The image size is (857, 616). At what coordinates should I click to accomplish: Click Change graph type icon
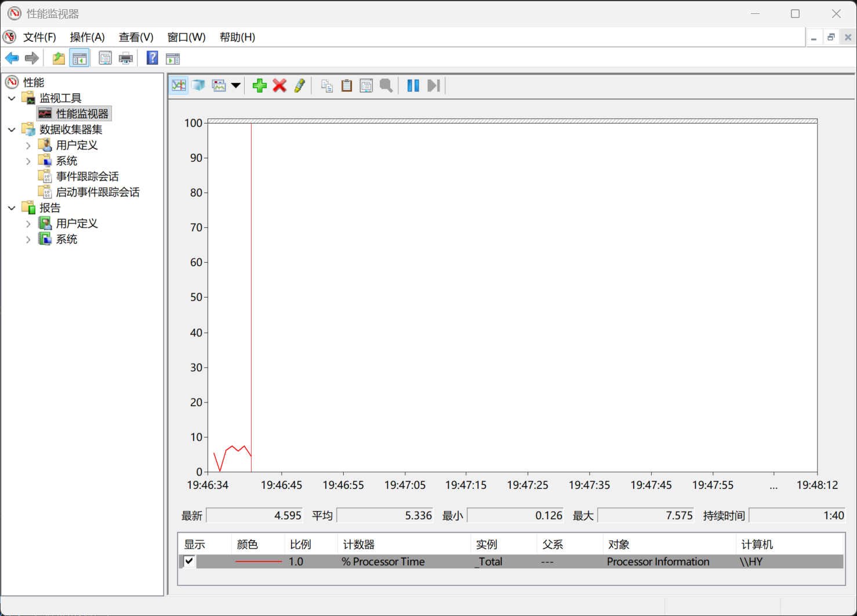point(219,86)
